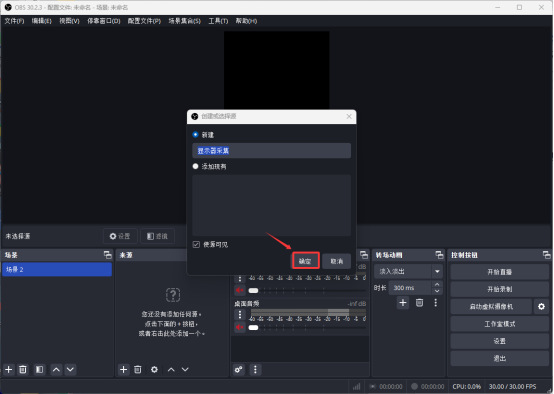Screen dimensions: 554x394
Task: Click the 30.00 / 30.00 FPS status text
Action: (x=512, y=387)
